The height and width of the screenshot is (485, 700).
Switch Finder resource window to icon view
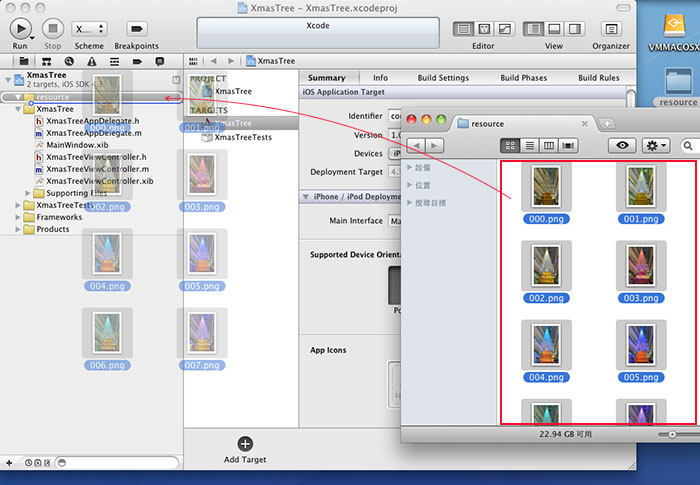click(x=510, y=146)
